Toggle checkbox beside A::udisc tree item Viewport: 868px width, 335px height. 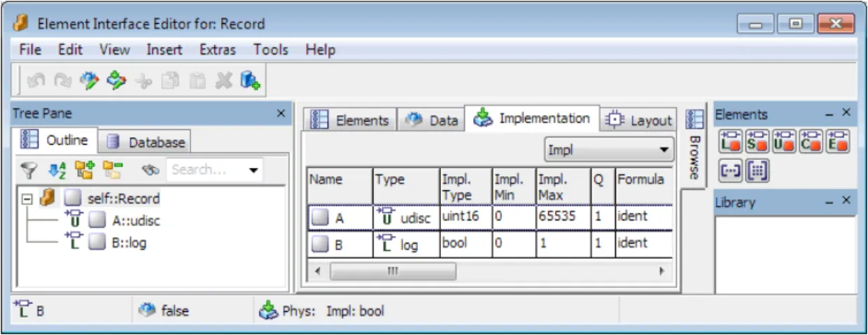[97, 221]
